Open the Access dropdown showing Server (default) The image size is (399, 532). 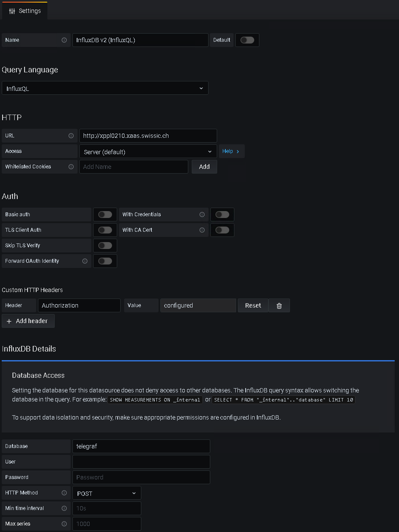[x=148, y=151]
